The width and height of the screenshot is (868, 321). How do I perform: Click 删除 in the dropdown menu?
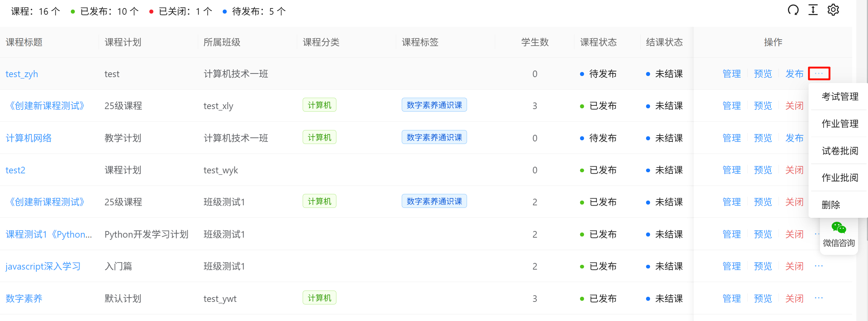831,205
